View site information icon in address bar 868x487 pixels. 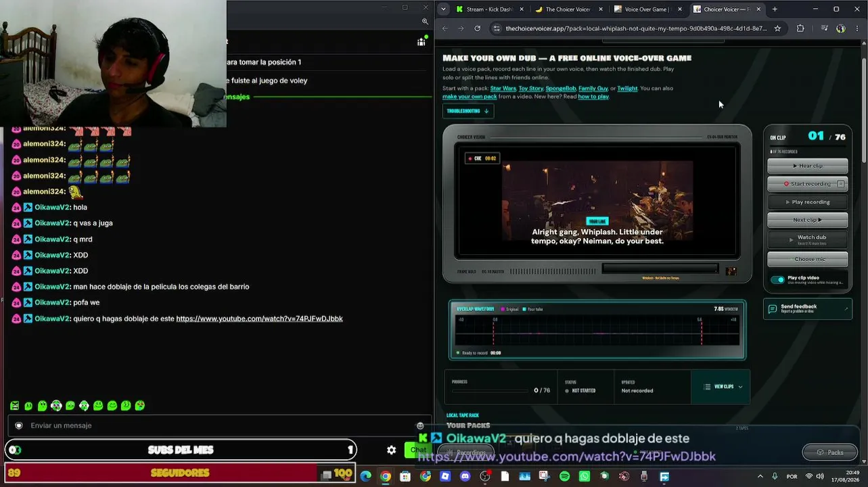pos(497,28)
